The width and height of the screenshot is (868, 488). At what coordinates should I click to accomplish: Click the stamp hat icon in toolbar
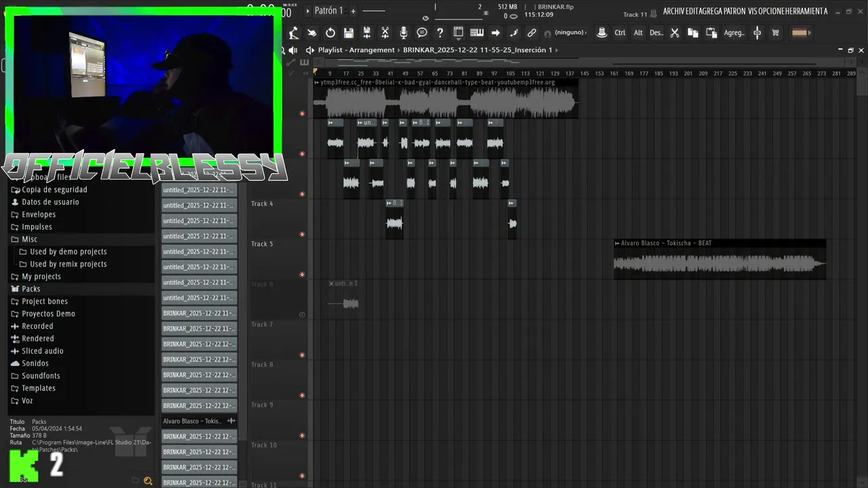(601, 33)
